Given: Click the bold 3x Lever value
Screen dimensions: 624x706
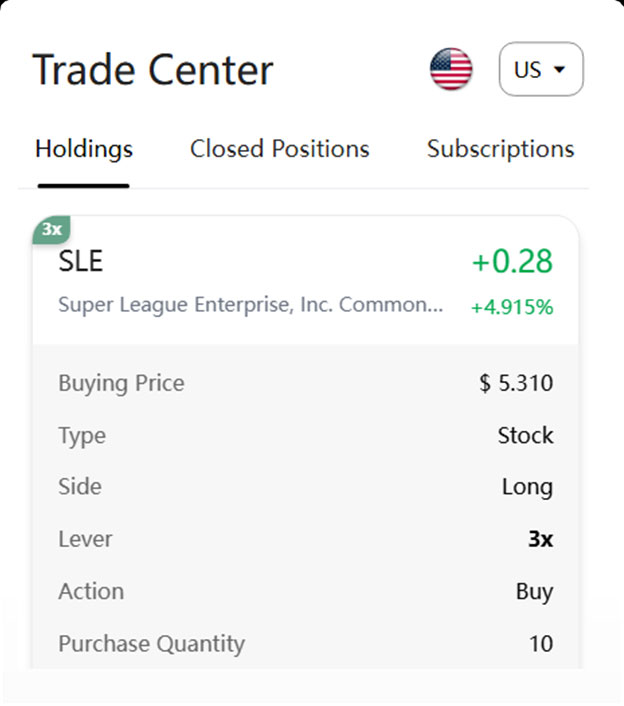Looking at the screenshot, I should (x=540, y=539).
